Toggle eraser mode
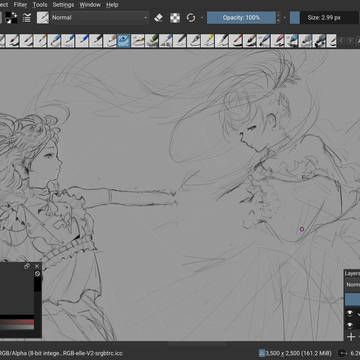 pos(158,18)
